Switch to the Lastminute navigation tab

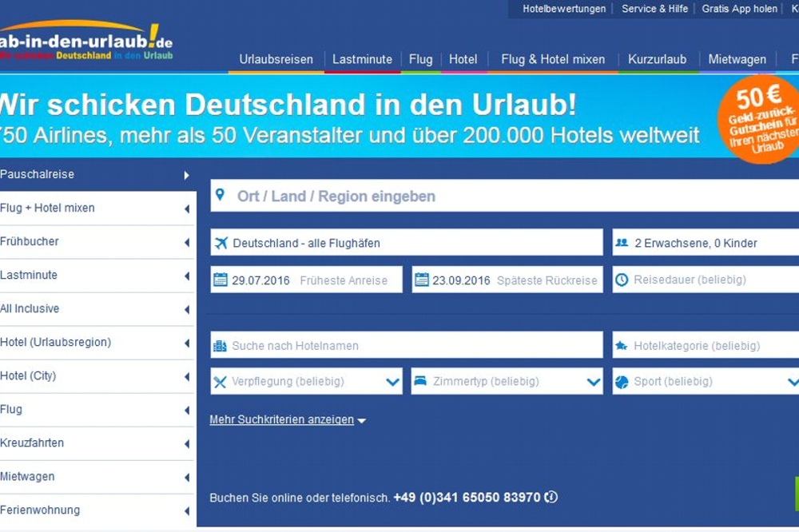362,58
